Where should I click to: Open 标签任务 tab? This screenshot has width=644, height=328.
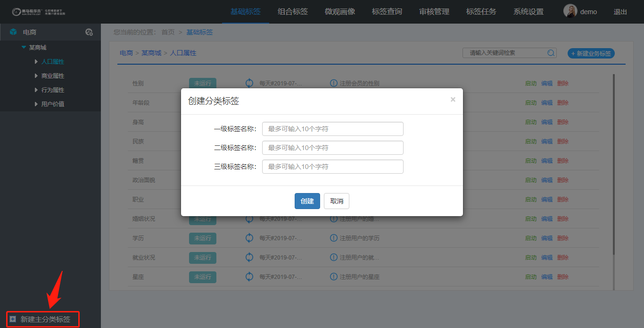[x=481, y=12]
